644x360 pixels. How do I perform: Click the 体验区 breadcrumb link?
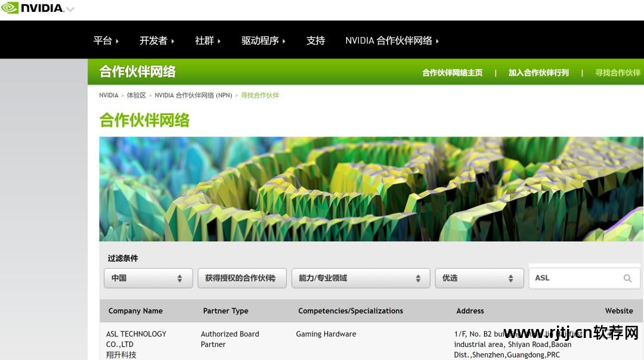point(137,95)
